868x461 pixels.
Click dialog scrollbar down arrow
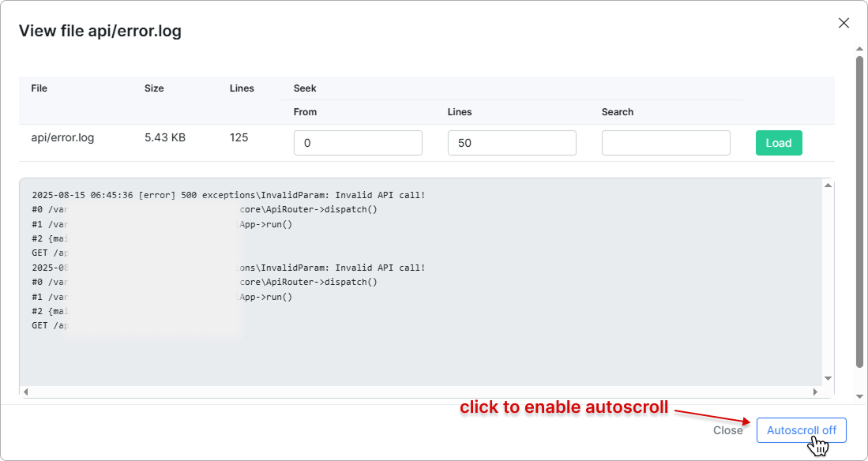point(860,395)
